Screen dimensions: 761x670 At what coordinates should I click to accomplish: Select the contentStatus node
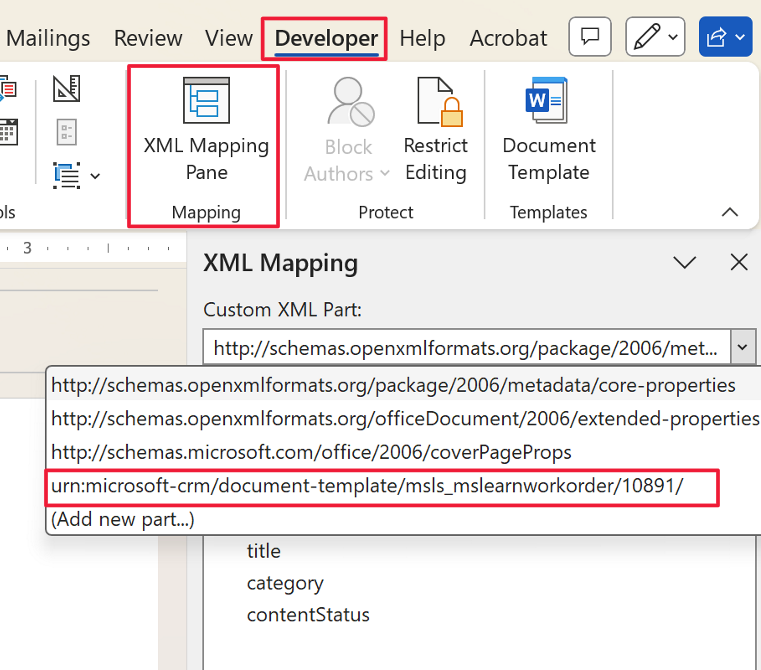click(308, 615)
